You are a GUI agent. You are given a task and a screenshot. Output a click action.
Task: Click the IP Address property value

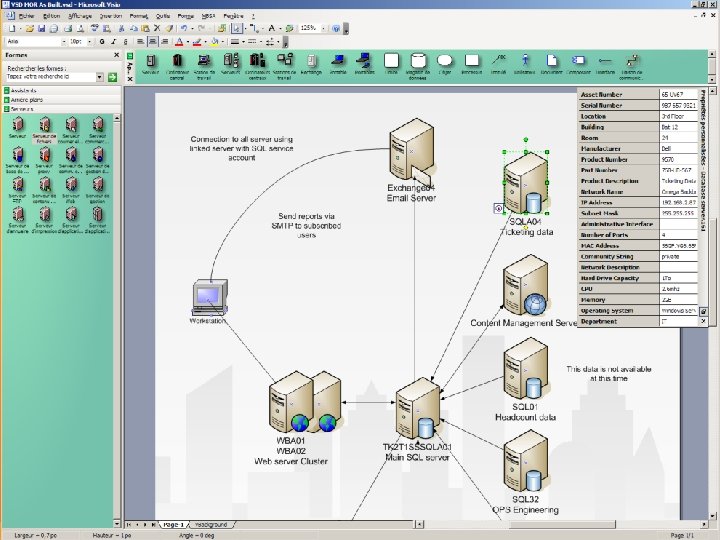[x=678, y=202]
